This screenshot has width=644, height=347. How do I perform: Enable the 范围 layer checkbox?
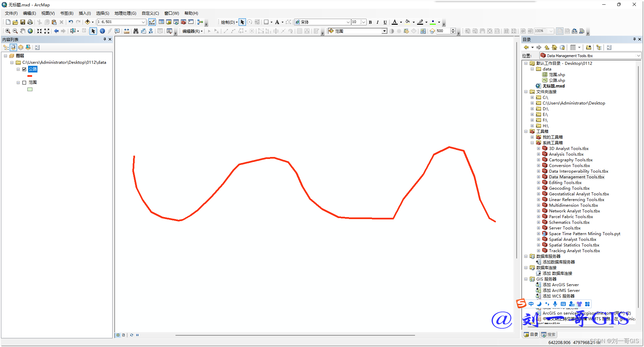click(x=24, y=82)
